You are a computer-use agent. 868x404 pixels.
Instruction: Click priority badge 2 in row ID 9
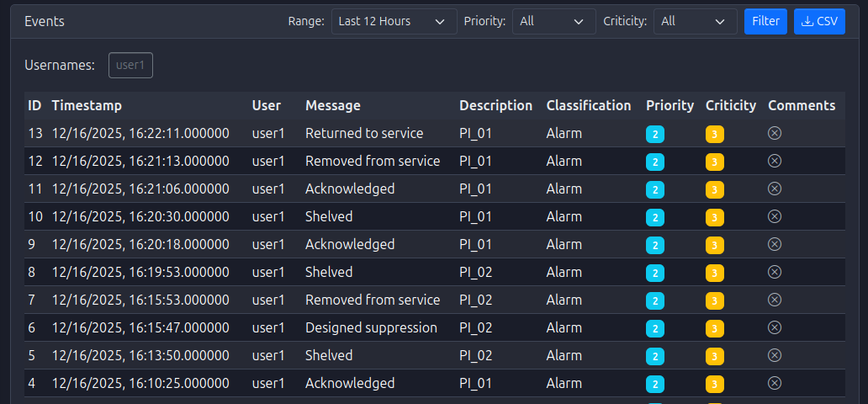(655, 246)
